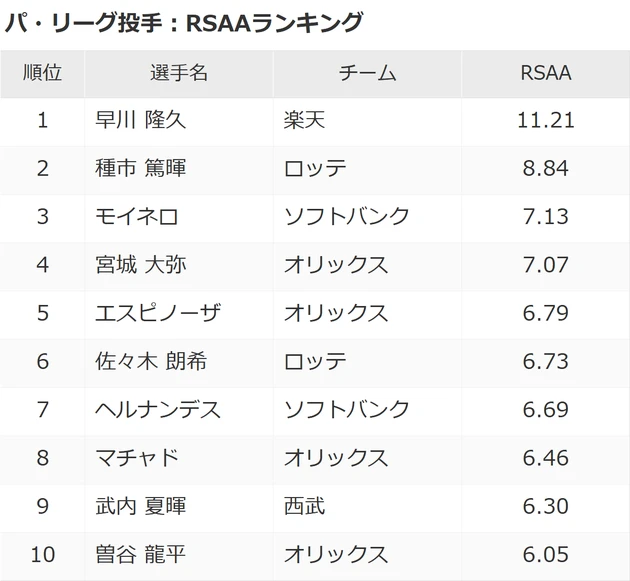630x581 pixels.
Task: Select the title パ・リーグ投手：RSAAランキング
Action: coord(183,21)
